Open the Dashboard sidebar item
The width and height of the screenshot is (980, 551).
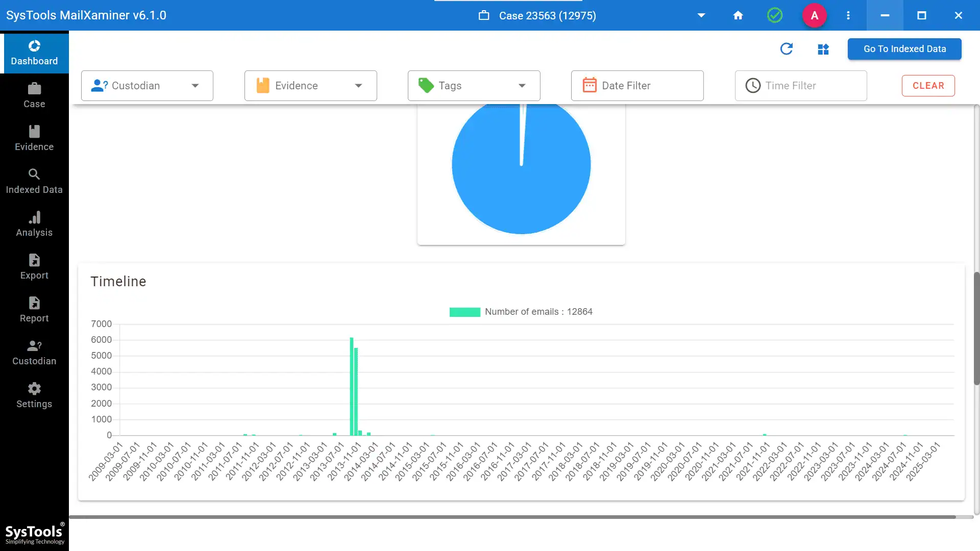pos(34,53)
